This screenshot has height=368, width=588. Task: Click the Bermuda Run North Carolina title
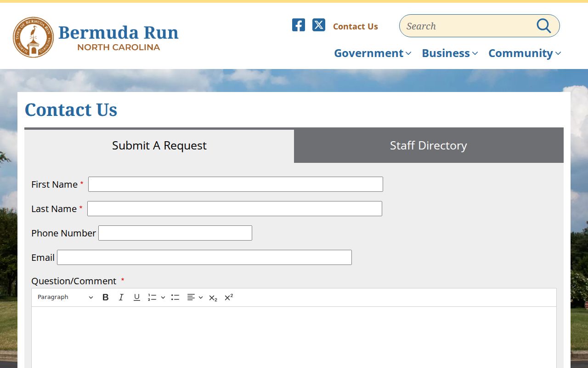[x=119, y=37]
